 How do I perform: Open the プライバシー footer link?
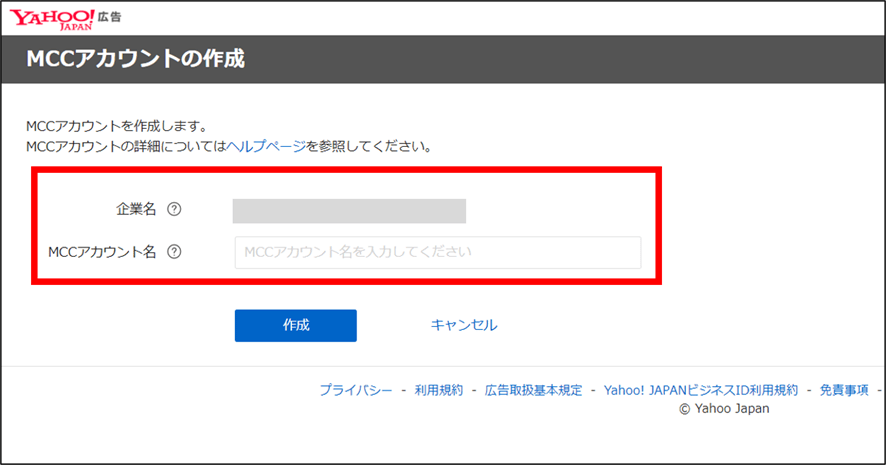pos(356,390)
